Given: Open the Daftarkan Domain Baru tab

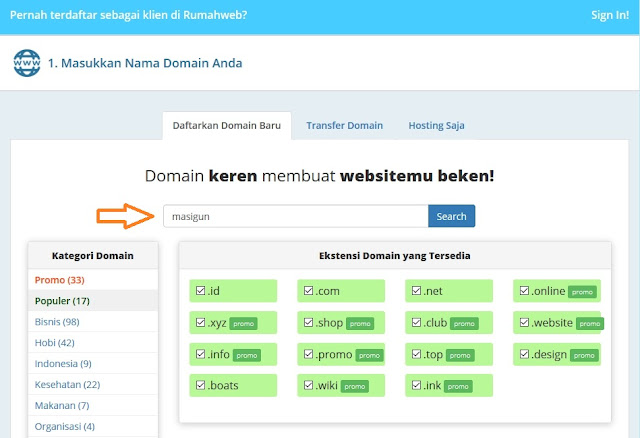Looking at the screenshot, I should tap(227, 126).
